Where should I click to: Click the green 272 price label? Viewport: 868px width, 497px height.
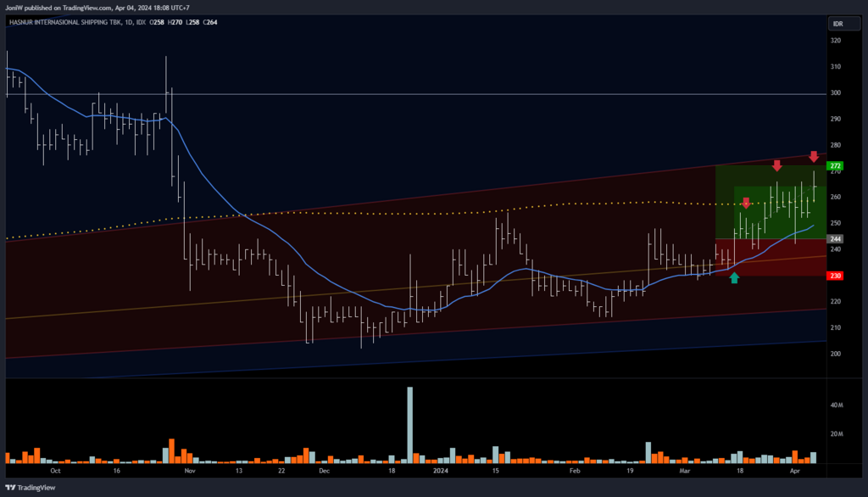(x=836, y=165)
